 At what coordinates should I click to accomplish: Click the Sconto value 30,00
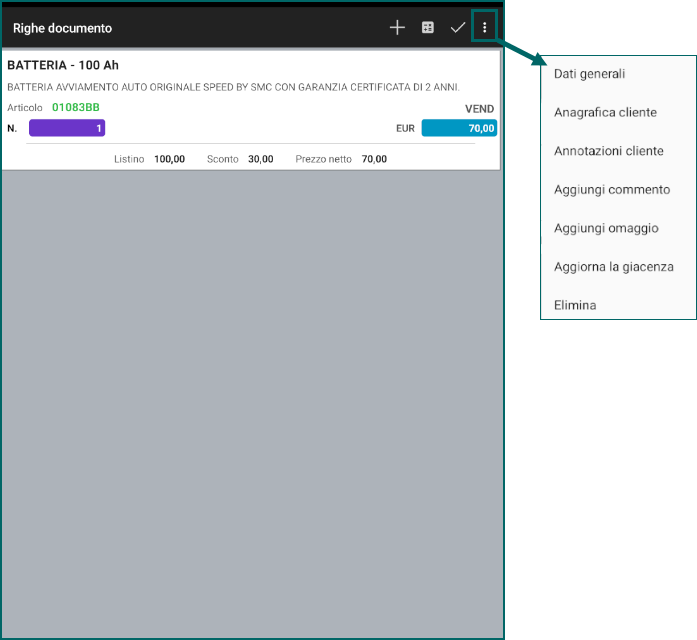point(260,159)
